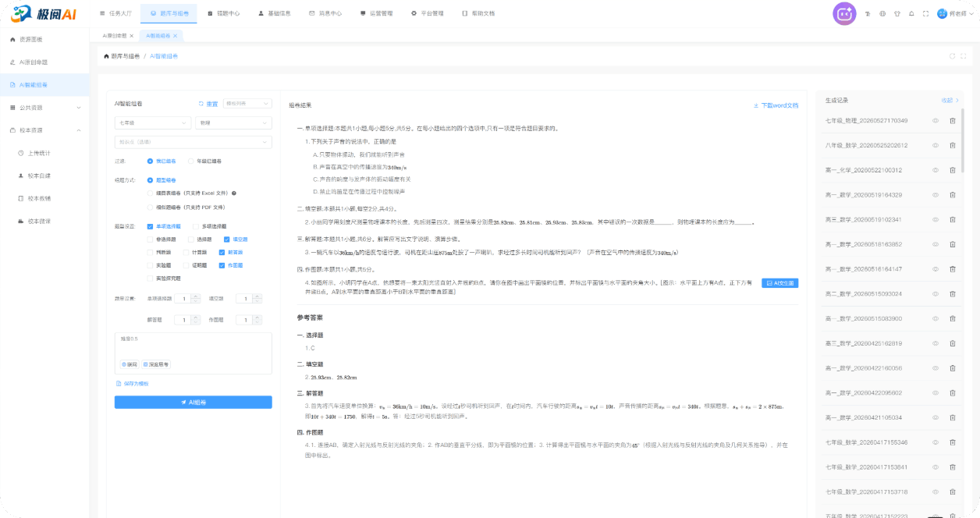Check the 判断题 checkbox
The width and height of the screenshot is (980, 518).
(x=150, y=252)
